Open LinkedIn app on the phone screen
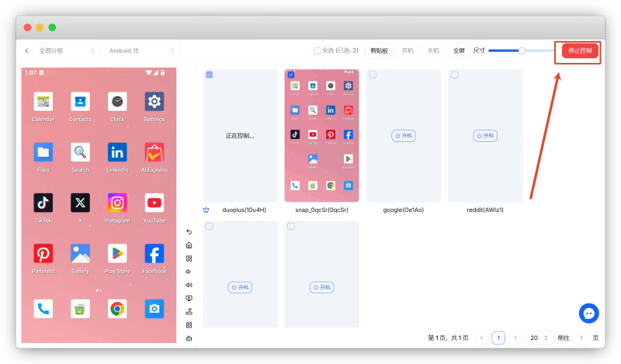621x364 pixels. click(x=117, y=158)
